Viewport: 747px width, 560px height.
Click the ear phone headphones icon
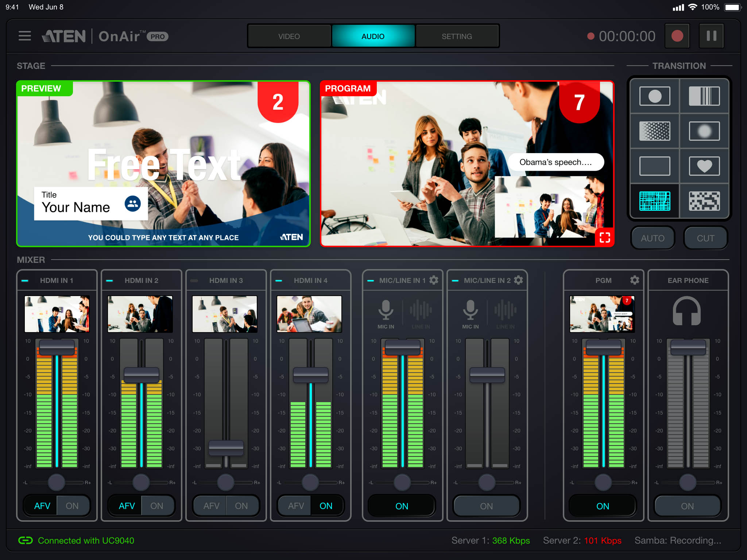[686, 311]
